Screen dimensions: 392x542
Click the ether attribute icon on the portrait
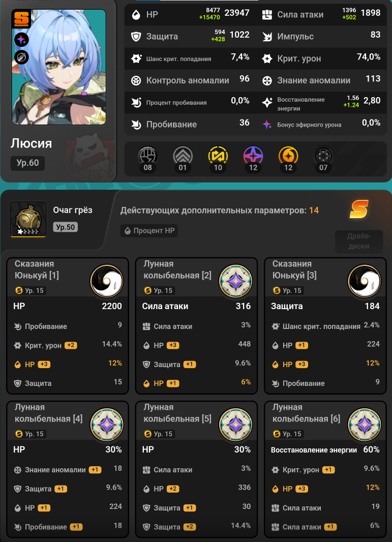point(21,40)
